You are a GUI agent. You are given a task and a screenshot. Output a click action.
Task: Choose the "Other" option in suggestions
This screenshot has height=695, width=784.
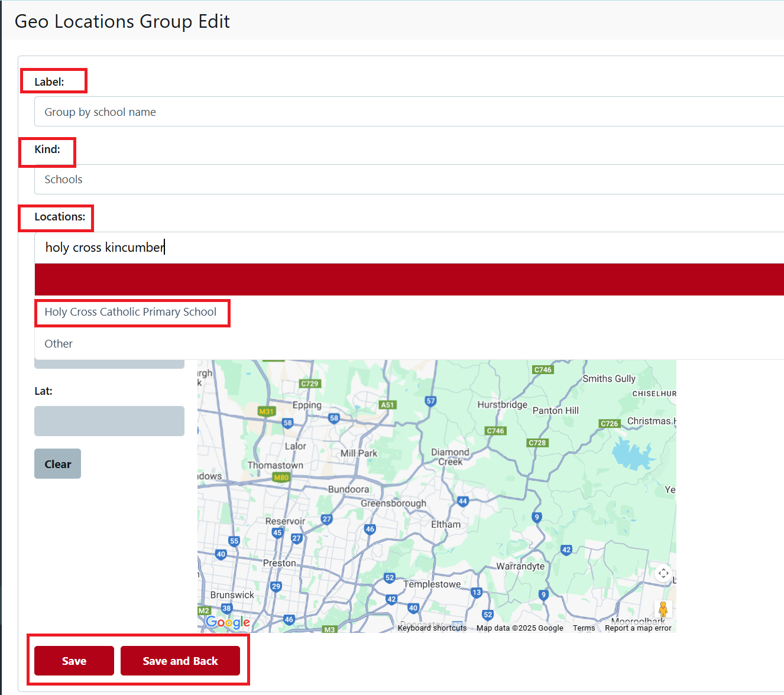pyautogui.click(x=59, y=344)
